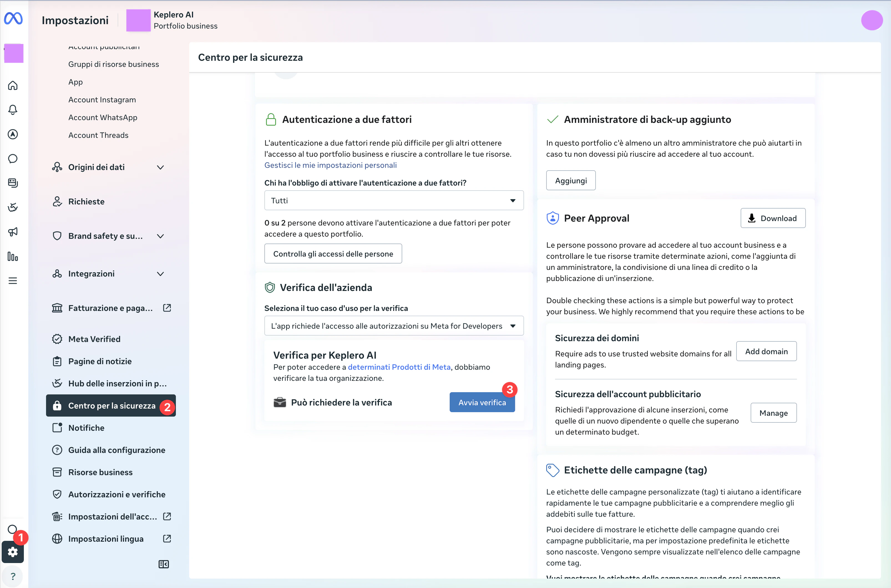Open the home icon in left rail
The height and width of the screenshot is (588, 891).
tap(13, 85)
